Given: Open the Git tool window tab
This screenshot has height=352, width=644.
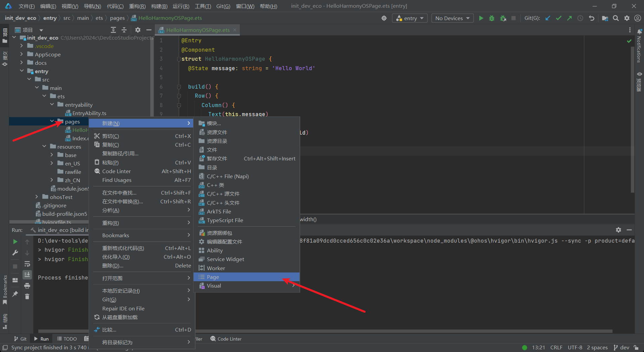Looking at the screenshot, I should click(20, 339).
